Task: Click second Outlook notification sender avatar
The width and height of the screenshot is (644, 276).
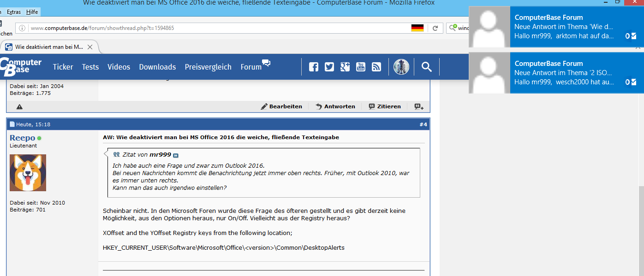Action: pos(489,73)
